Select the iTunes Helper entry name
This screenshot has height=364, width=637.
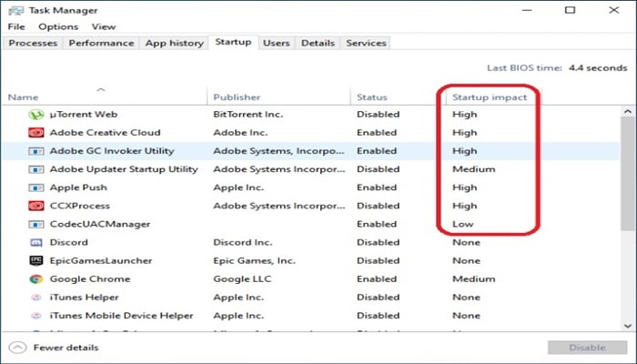pos(84,298)
